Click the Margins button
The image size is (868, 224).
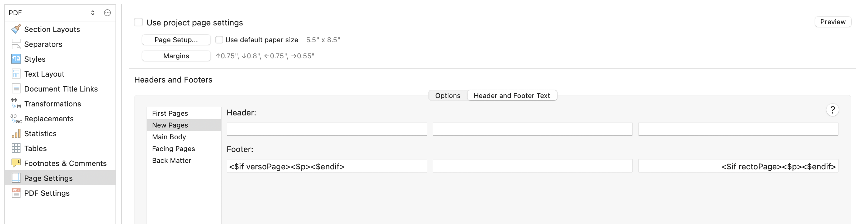176,56
